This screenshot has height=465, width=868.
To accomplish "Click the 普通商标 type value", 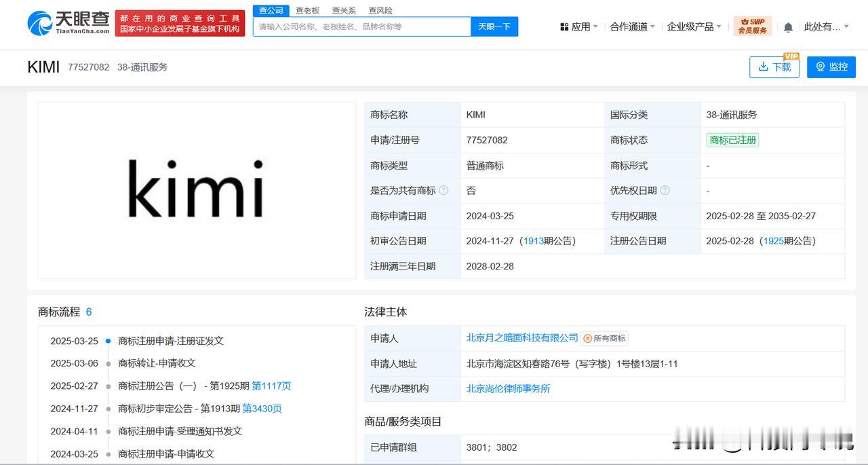I will pyautogui.click(x=485, y=166).
